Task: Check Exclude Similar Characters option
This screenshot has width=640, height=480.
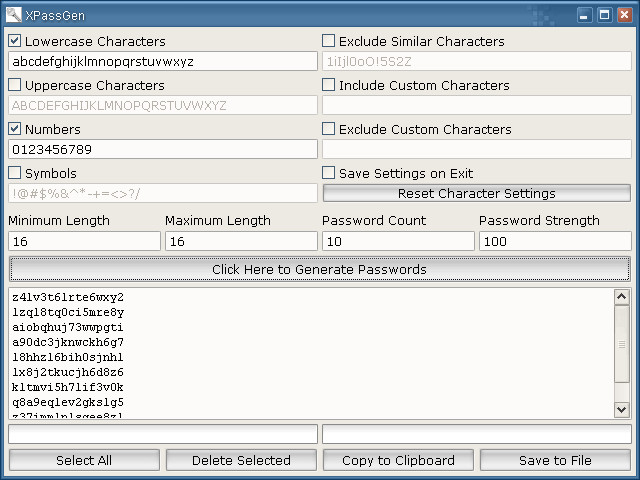Action: [x=329, y=41]
